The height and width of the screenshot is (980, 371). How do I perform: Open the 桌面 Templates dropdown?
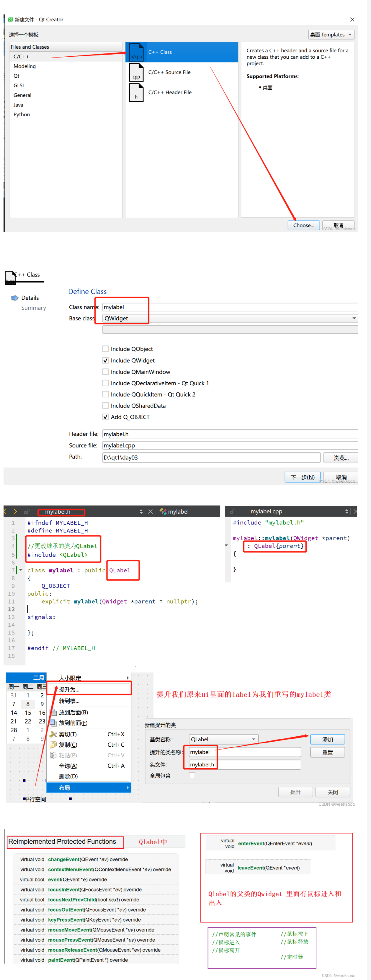331,35
